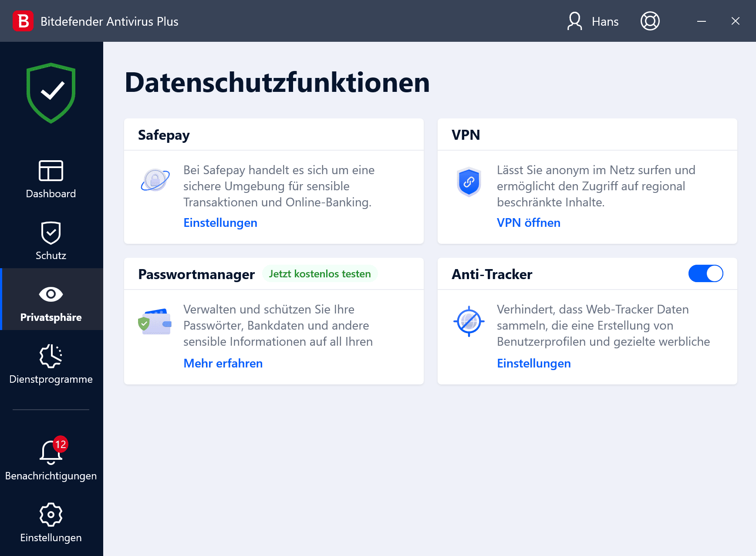The image size is (756, 556).
Task: Click the VPN card heading
Action: point(466,135)
